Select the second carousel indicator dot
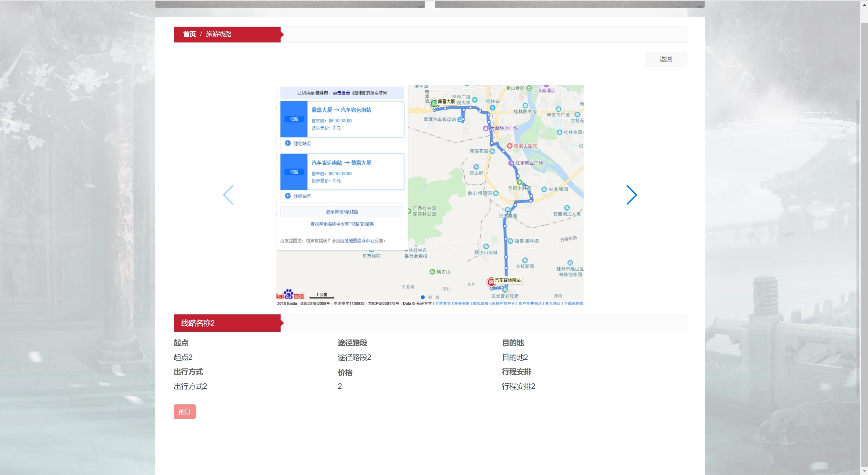Viewport: 868px width, 475px height. 430,297
